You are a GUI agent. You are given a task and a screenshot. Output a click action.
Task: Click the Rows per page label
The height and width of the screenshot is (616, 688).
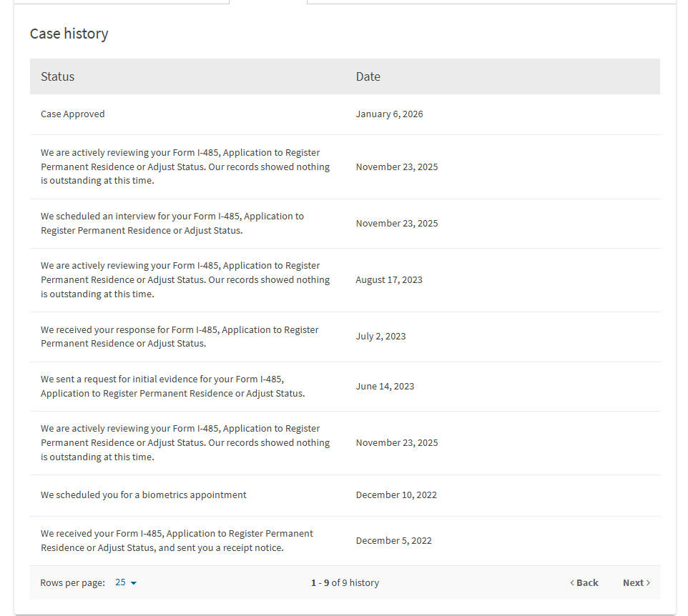pos(72,582)
